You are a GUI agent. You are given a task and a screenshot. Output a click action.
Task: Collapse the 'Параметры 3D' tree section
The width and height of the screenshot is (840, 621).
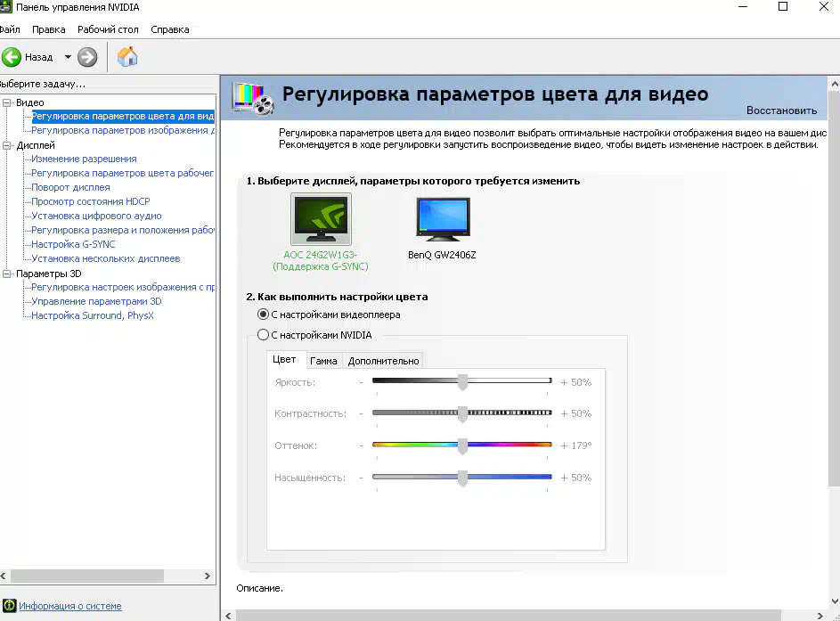click(x=7, y=274)
